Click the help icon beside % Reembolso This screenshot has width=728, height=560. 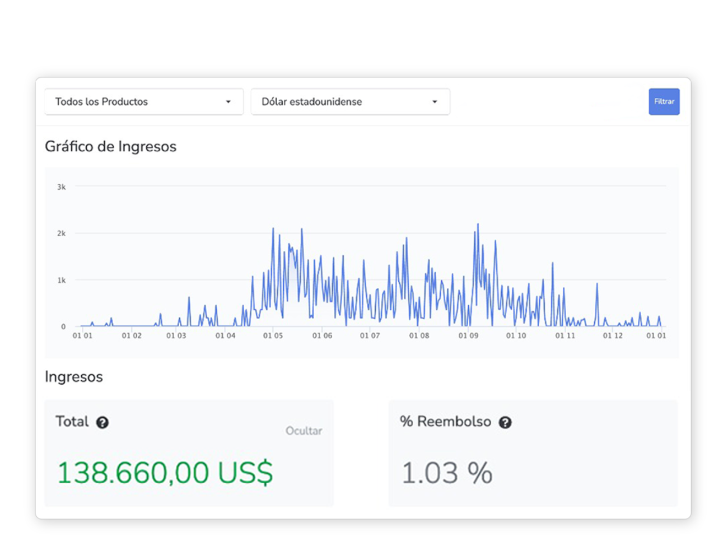tap(505, 423)
